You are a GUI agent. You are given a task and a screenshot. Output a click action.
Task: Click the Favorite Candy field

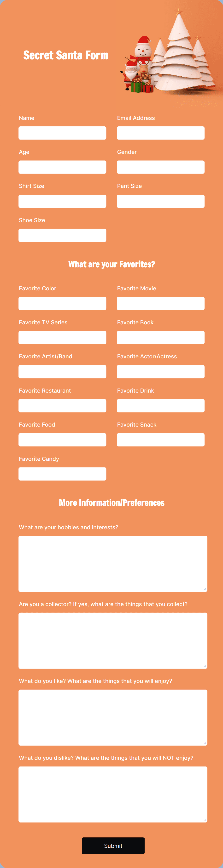click(62, 474)
